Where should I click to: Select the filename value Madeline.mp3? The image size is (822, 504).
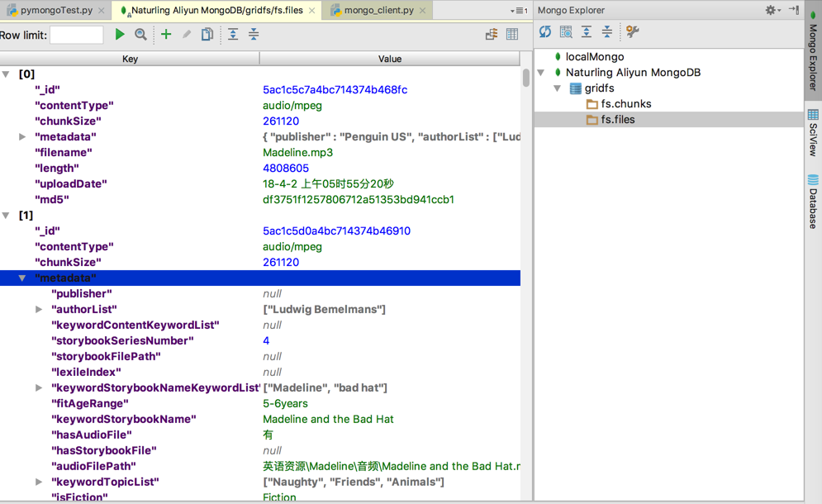(x=297, y=153)
